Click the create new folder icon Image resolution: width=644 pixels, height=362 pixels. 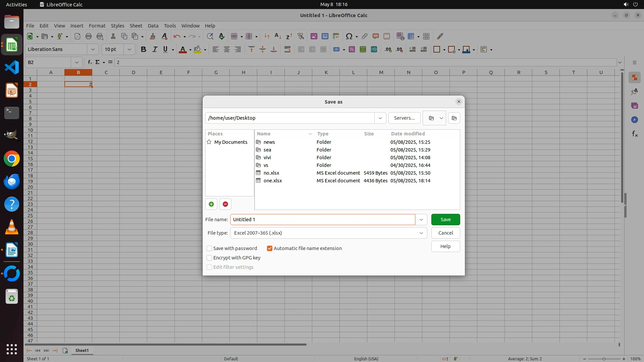(454, 118)
